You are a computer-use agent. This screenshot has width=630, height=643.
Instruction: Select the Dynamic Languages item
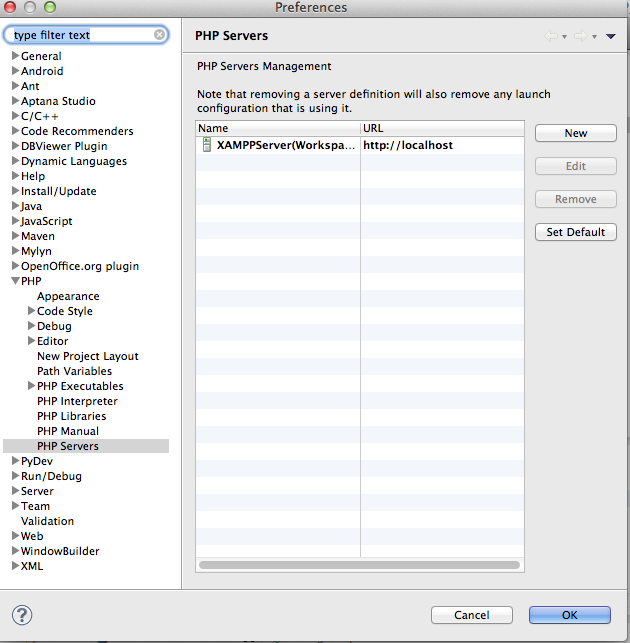click(74, 161)
